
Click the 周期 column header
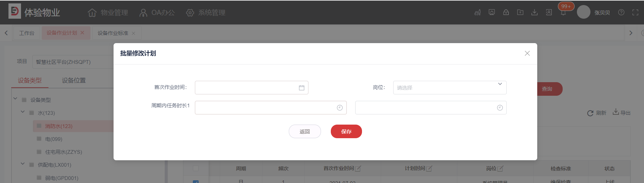tap(241, 168)
